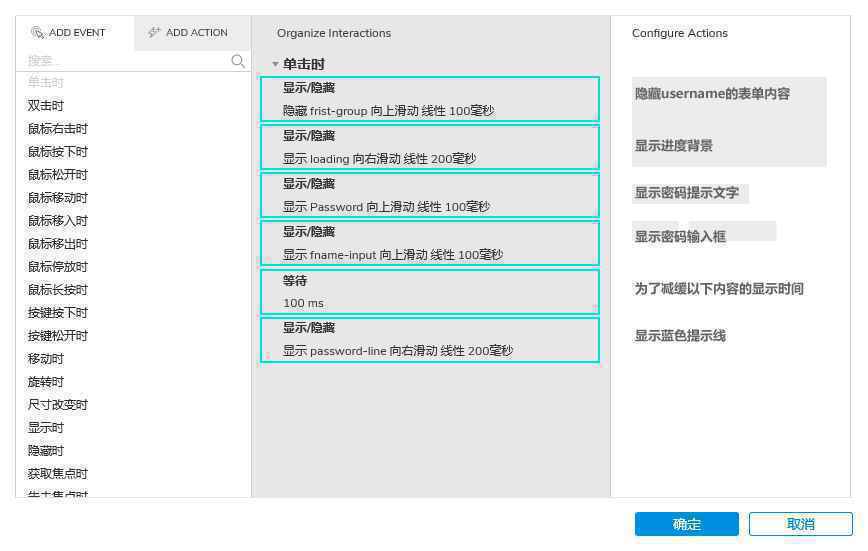Image resolution: width=868 pixels, height=551 pixels.
Task: Select the greyed 单击时 event entry
Action: click(46, 83)
